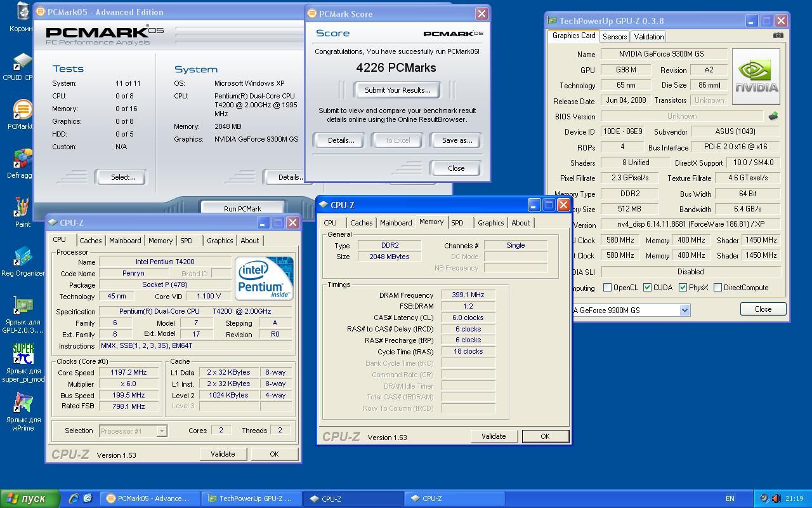The image size is (812, 508).
Task: Click Details button in PCMark Score
Action: [341, 140]
